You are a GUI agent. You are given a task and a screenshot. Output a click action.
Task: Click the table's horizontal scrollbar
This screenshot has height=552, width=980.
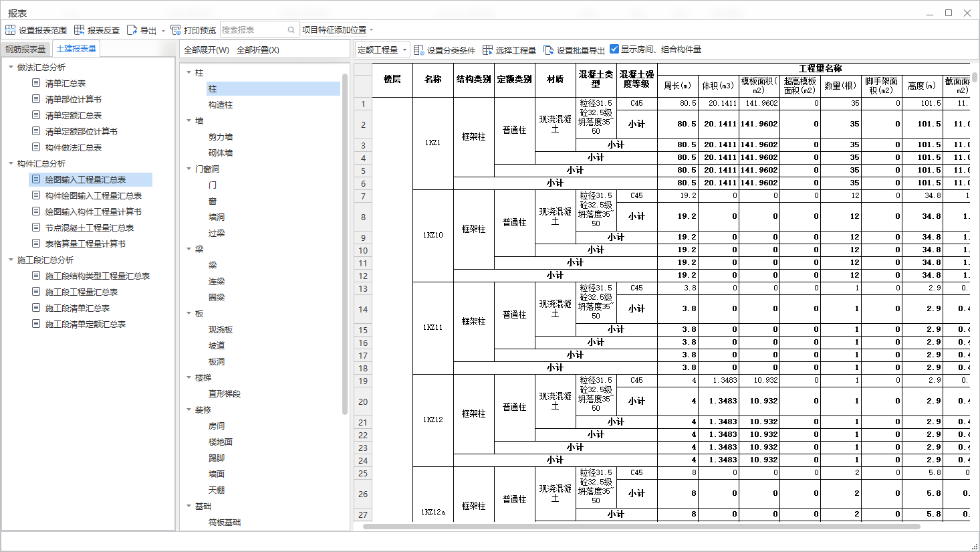[640, 527]
